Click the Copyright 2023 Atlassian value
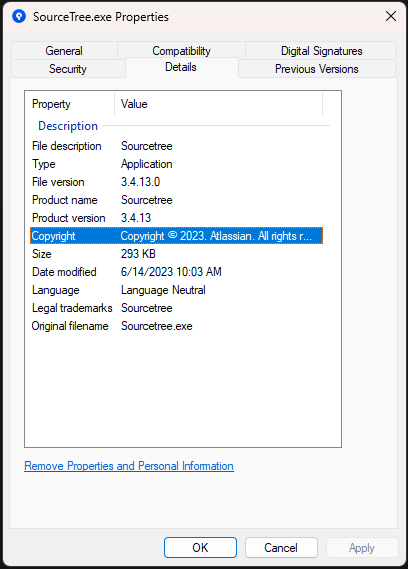 click(216, 236)
